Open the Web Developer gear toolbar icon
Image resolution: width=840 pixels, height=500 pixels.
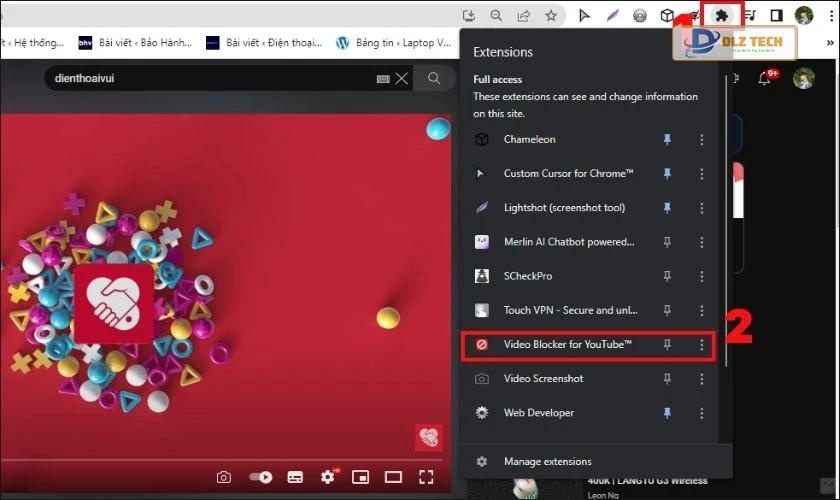(x=640, y=16)
